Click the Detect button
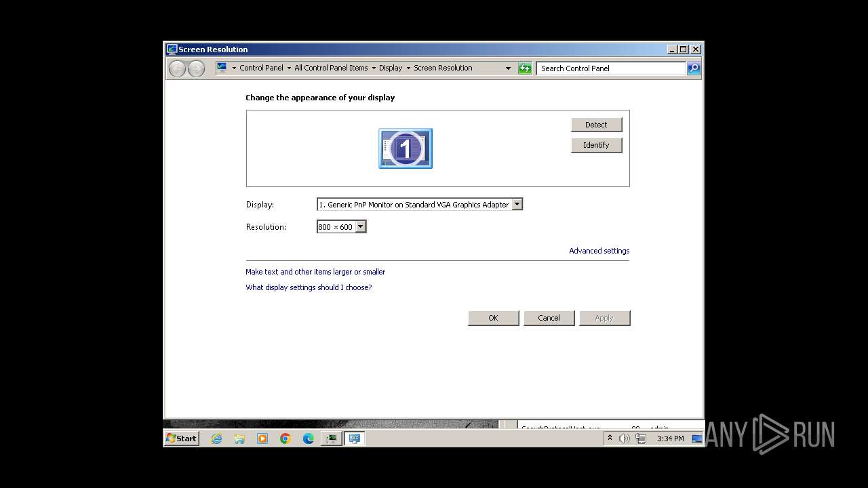This screenshot has width=868, height=488. point(596,125)
